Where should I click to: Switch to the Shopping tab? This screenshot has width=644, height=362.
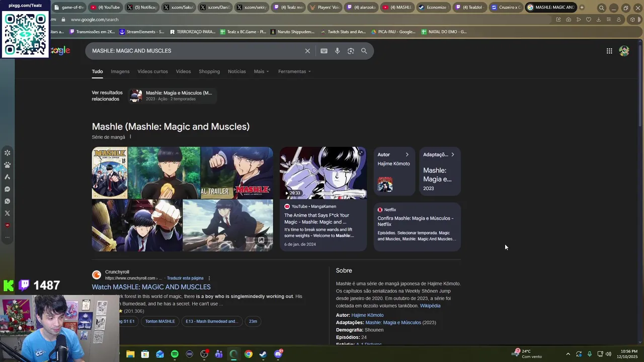209,71
